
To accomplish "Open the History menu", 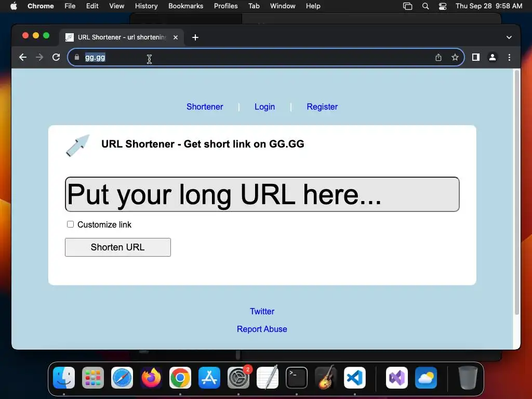I will (146, 6).
